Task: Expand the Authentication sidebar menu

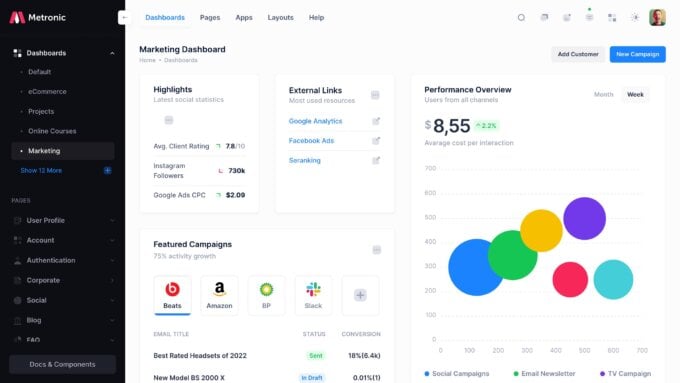Action: coord(63,260)
